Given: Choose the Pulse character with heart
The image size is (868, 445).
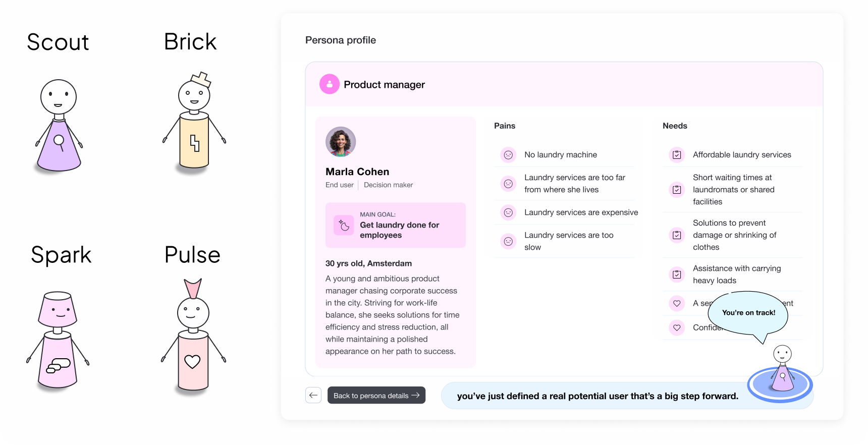Looking at the screenshot, I should click(x=193, y=336).
